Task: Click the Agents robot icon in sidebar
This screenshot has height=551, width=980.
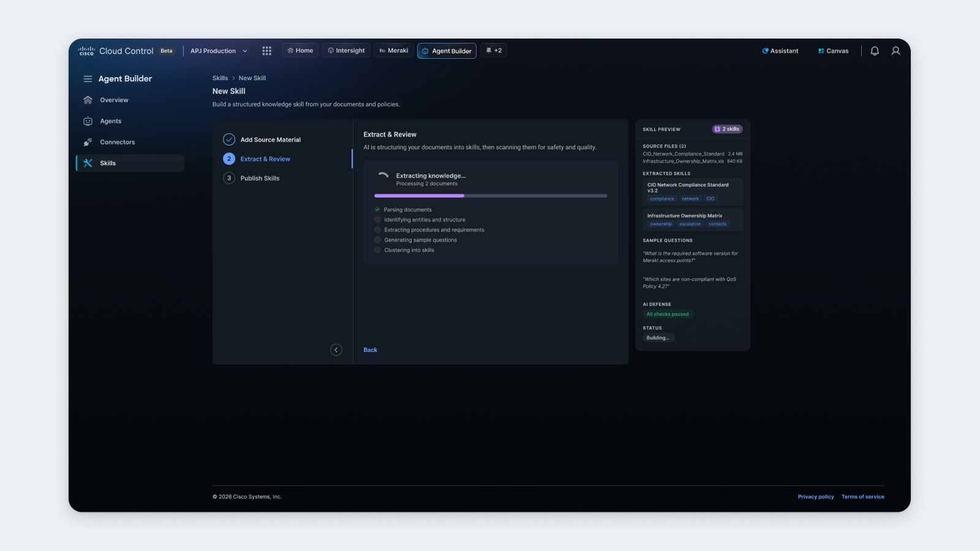Action: click(x=88, y=121)
